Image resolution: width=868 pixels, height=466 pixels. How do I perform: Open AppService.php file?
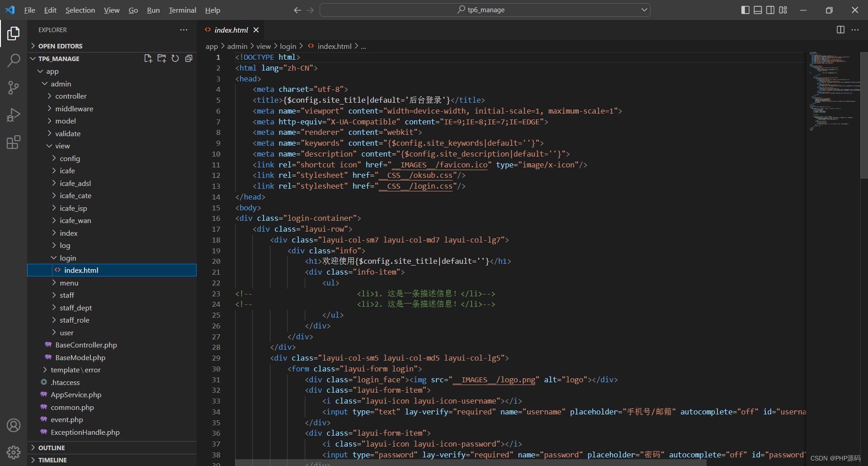(x=112, y=395)
